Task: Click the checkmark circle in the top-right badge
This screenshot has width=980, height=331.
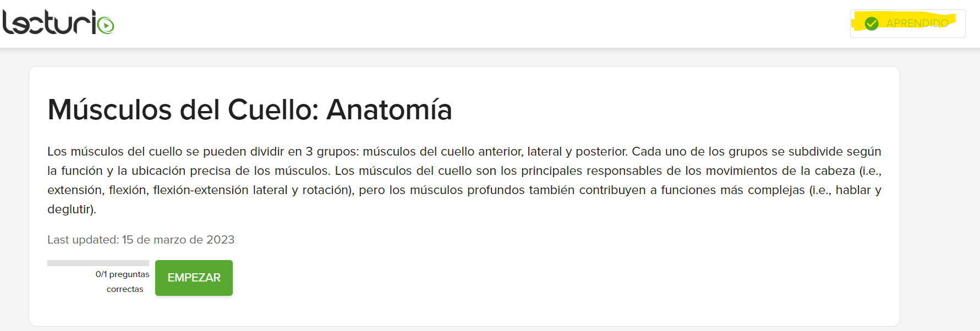Action: tap(872, 23)
